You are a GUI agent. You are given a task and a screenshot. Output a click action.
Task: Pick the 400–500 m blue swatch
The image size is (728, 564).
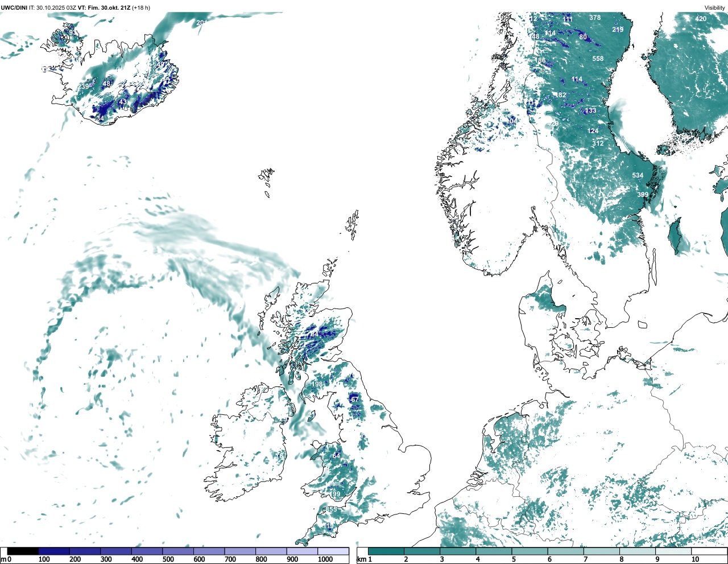click(x=147, y=551)
